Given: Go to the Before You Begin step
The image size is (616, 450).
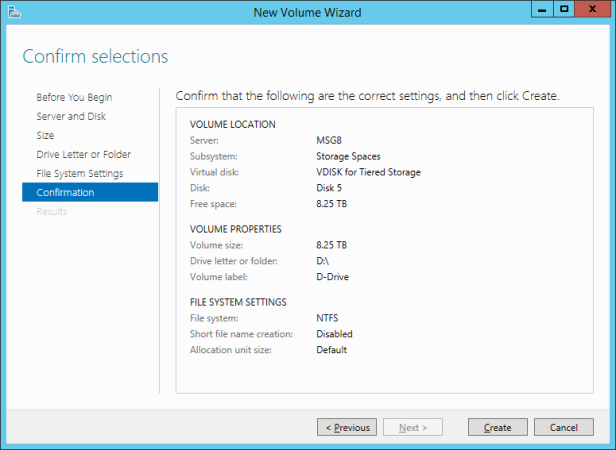Looking at the screenshot, I should coord(74,97).
